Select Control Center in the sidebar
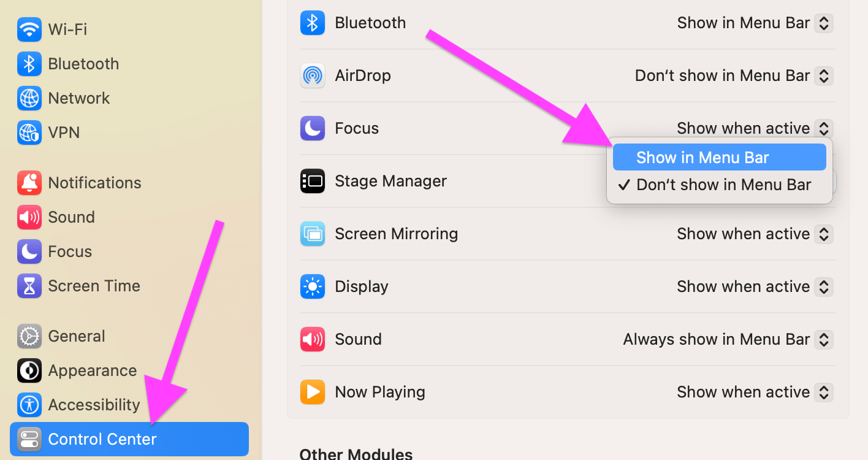The height and width of the screenshot is (460, 868). pyautogui.click(x=101, y=439)
